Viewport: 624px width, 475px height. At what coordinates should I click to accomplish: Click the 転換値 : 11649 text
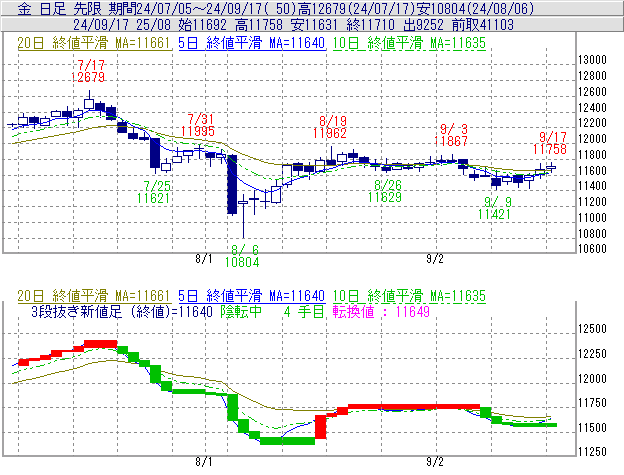(x=381, y=311)
